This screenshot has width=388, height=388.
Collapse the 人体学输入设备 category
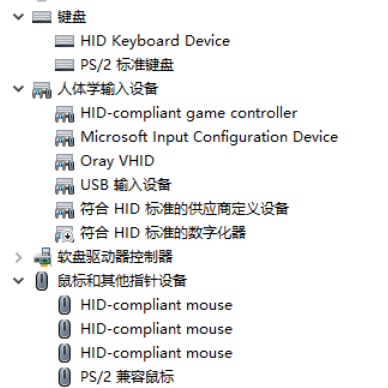pos(18,89)
